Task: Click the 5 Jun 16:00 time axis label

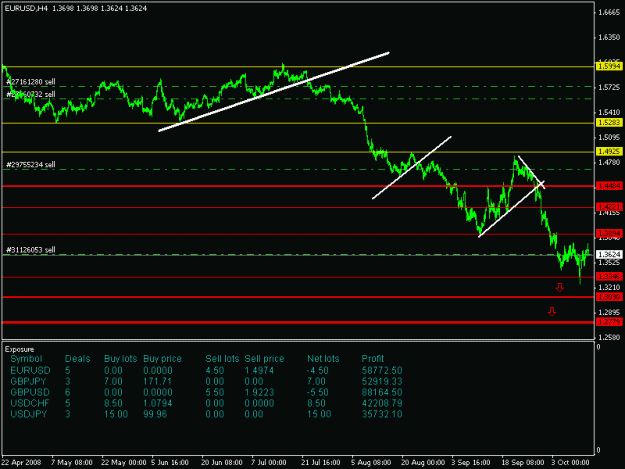Action: 170,462
